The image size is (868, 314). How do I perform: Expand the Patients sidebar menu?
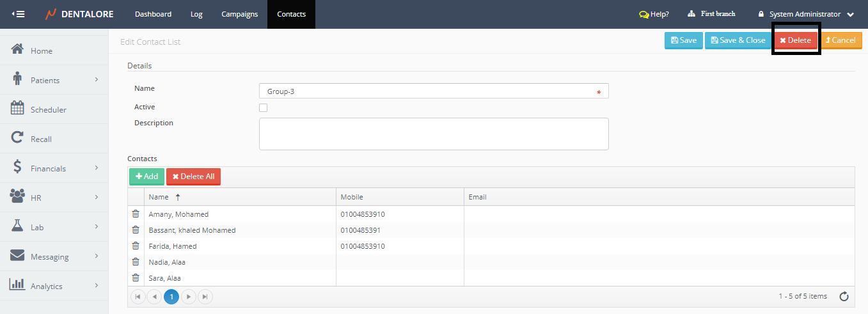coord(54,80)
